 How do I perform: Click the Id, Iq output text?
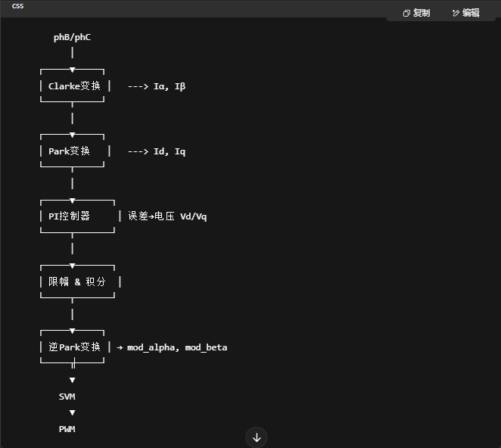tap(170, 151)
